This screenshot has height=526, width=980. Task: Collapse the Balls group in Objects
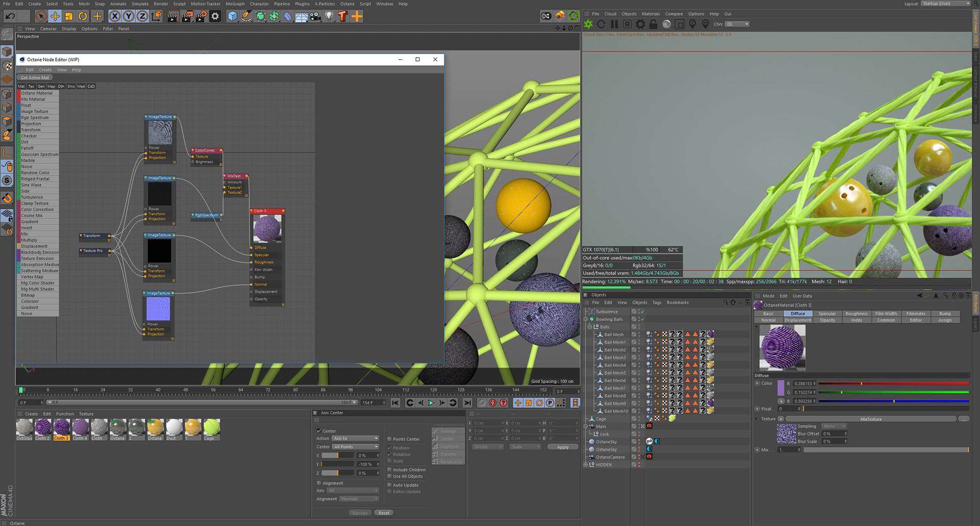pyautogui.click(x=590, y=327)
